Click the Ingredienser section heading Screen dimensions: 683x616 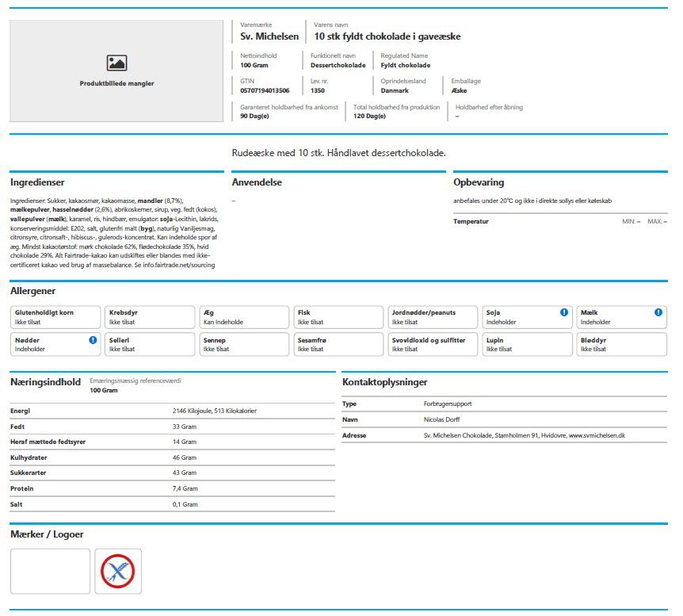(37, 182)
